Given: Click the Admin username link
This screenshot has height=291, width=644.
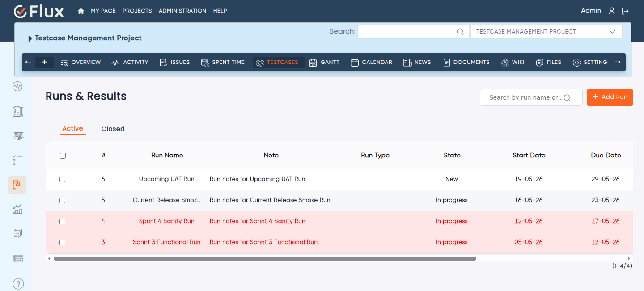Looking at the screenshot, I should pos(591,11).
